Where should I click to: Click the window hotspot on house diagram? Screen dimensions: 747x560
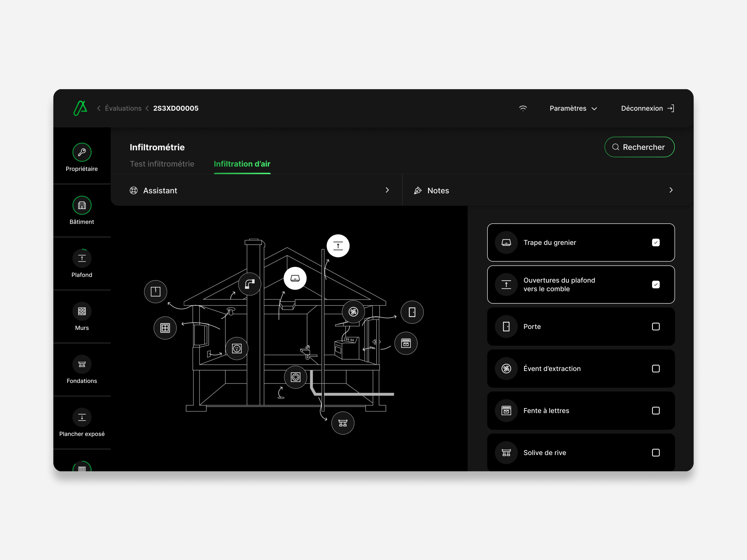[x=165, y=328]
